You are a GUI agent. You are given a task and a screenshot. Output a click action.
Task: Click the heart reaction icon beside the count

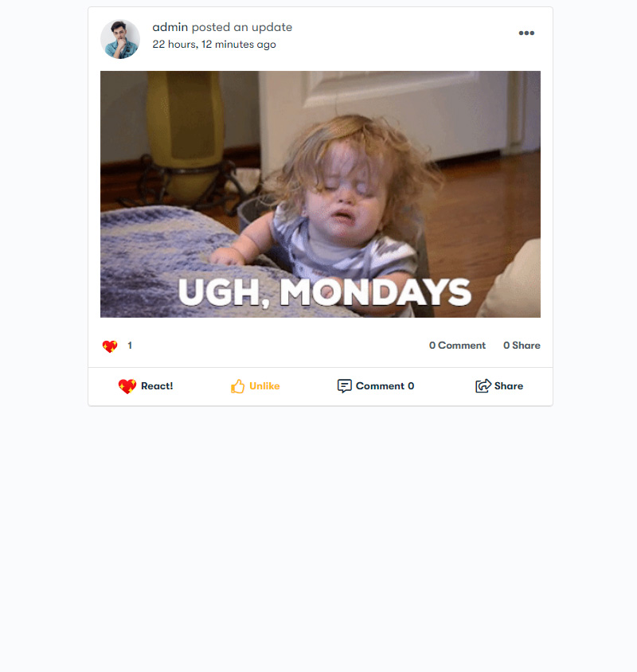pos(110,346)
